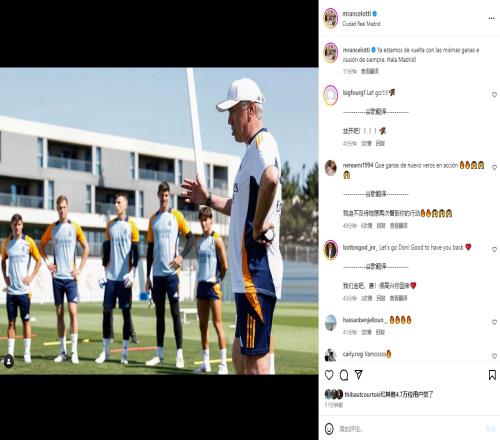
Task: Save the post with the bookmark icon
Action: (492, 375)
